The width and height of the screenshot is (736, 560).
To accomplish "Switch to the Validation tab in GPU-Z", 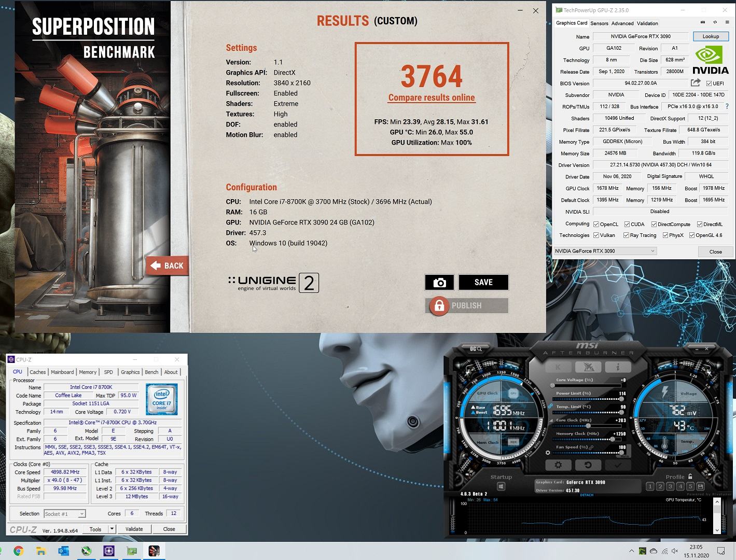I will [647, 23].
